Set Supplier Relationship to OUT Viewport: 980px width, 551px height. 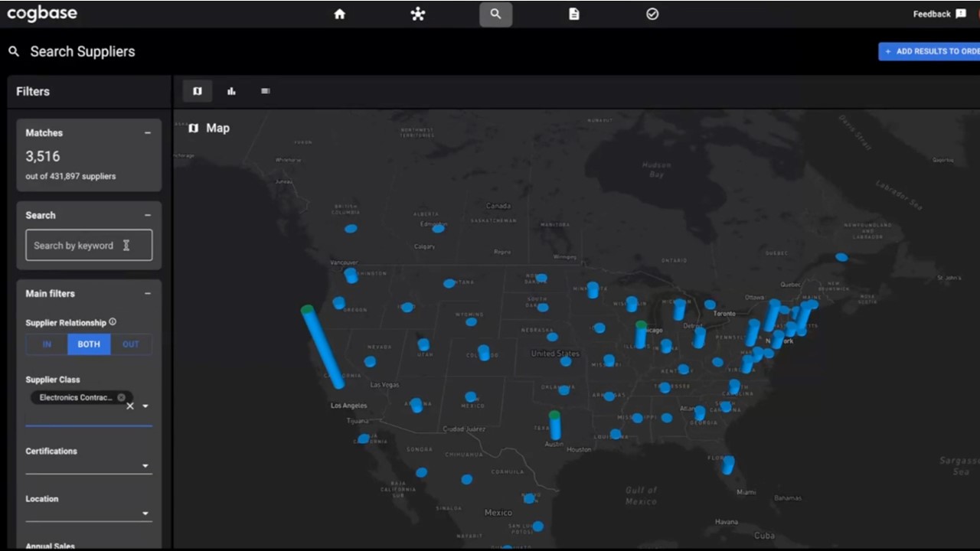point(131,344)
